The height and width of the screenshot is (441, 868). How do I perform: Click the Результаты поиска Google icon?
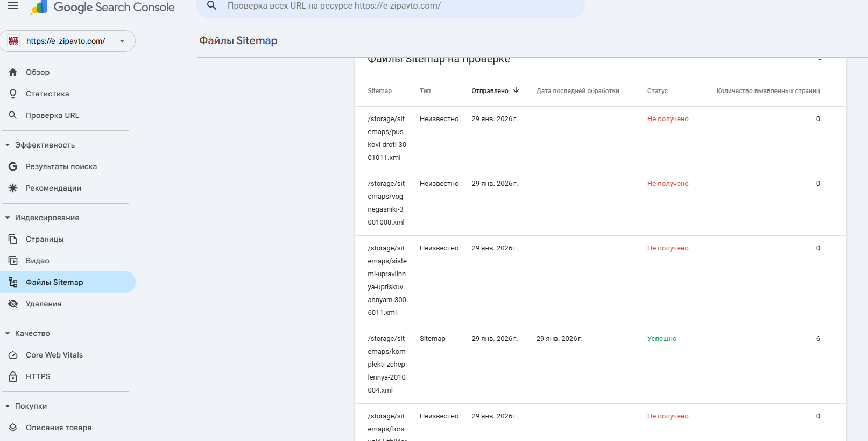(x=13, y=166)
